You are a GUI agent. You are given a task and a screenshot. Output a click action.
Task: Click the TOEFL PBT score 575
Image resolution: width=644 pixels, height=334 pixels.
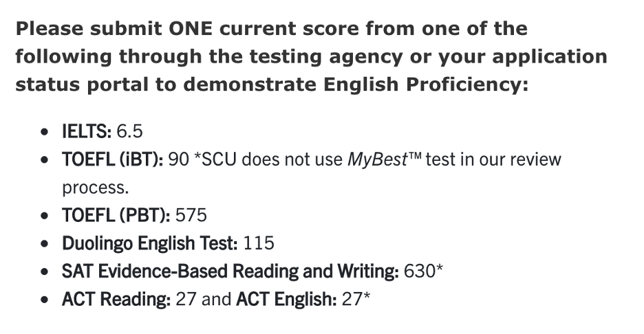pyautogui.click(x=191, y=216)
